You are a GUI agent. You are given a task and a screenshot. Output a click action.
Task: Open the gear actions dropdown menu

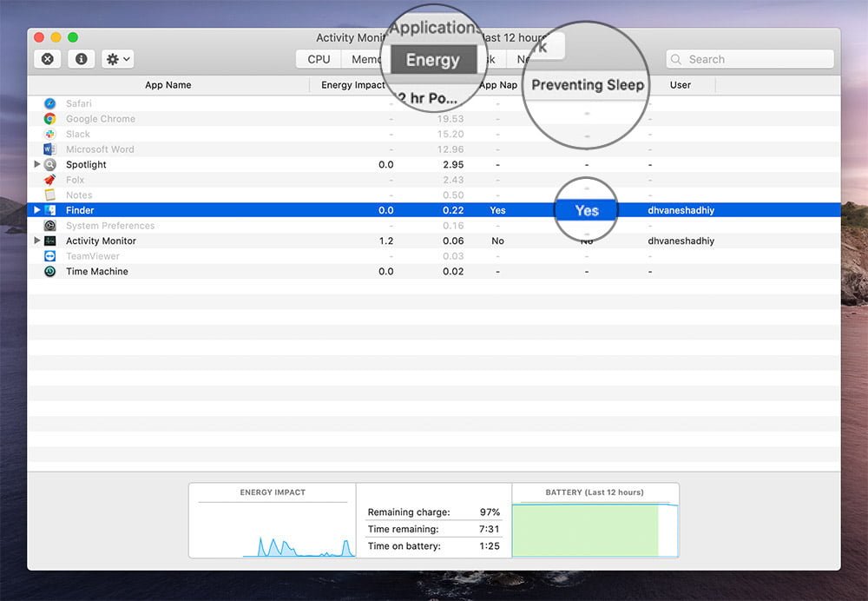click(x=117, y=59)
